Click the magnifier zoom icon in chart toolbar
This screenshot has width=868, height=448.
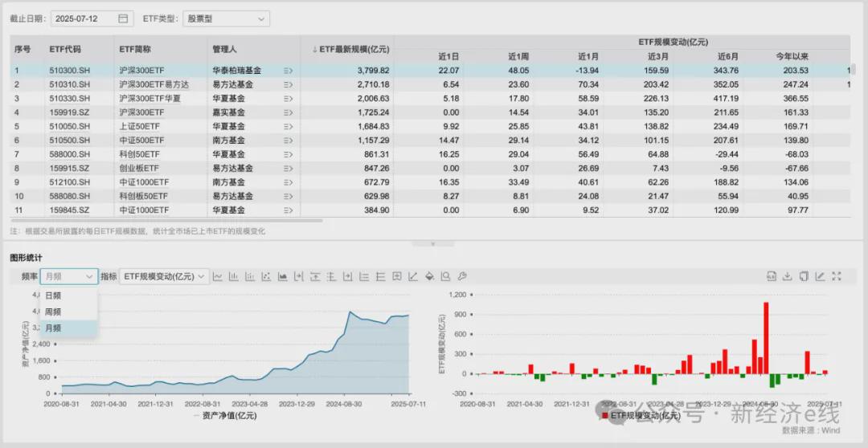coord(445,276)
